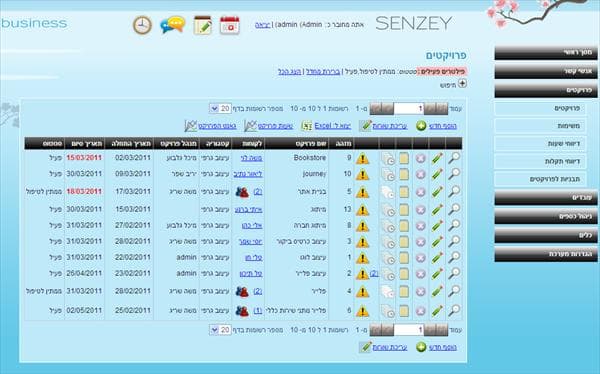The image size is (600, 374).
Task: Click the יציאה logout link
Action: pos(262,25)
